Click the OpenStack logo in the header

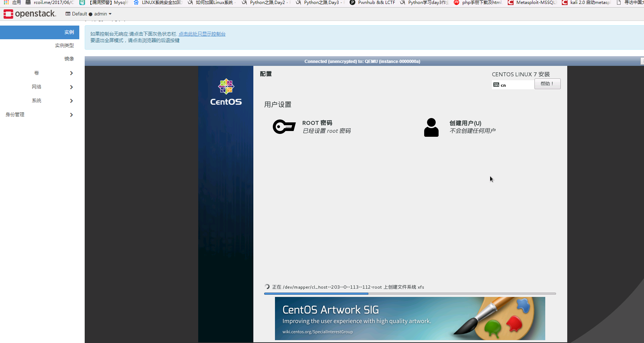coord(30,14)
